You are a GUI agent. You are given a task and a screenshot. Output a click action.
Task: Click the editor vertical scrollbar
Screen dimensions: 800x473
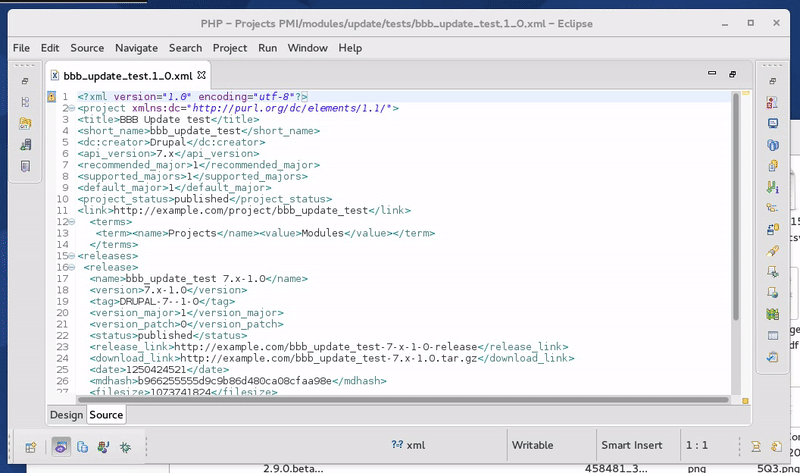pos(736,206)
